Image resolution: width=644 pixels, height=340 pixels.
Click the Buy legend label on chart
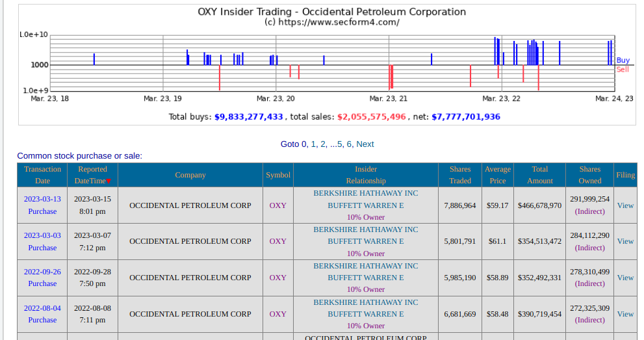tap(623, 60)
